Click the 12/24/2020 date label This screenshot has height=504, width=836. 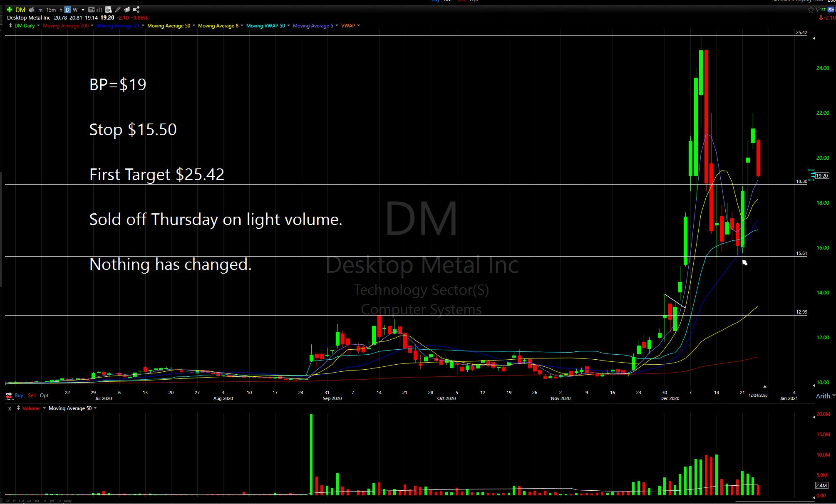tap(758, 395)
